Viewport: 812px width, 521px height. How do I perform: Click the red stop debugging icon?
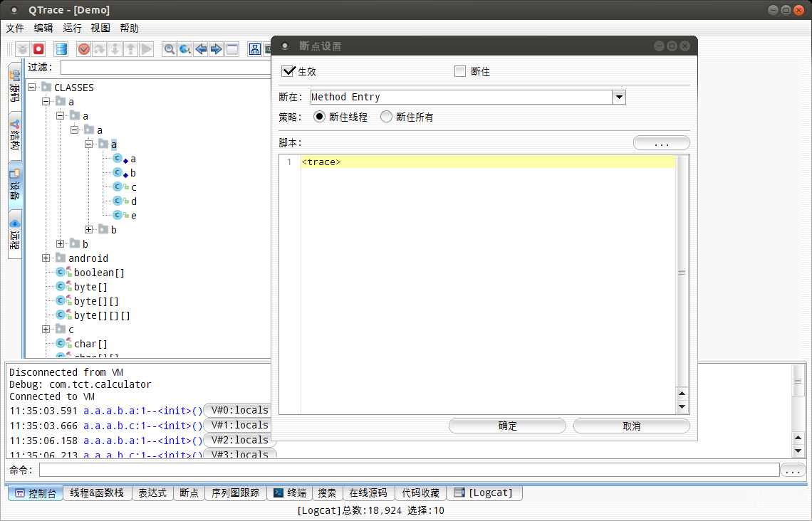coord(37,48)
